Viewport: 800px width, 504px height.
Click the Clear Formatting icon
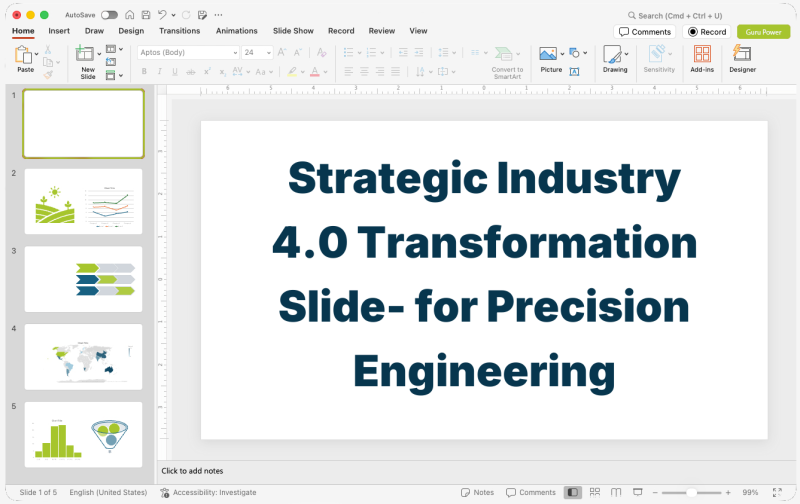321,52
